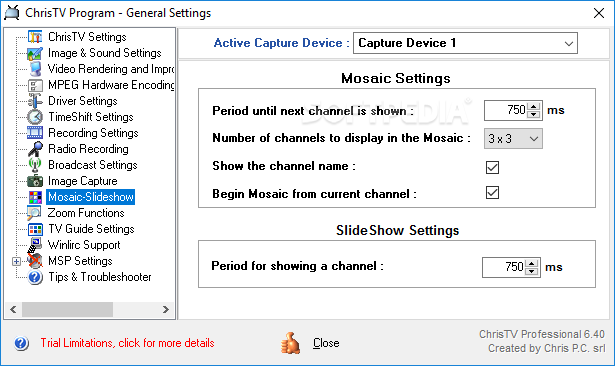The image size is (615, 366).
Task: Open the Trial Limitations details link
Action: point(127,343)
